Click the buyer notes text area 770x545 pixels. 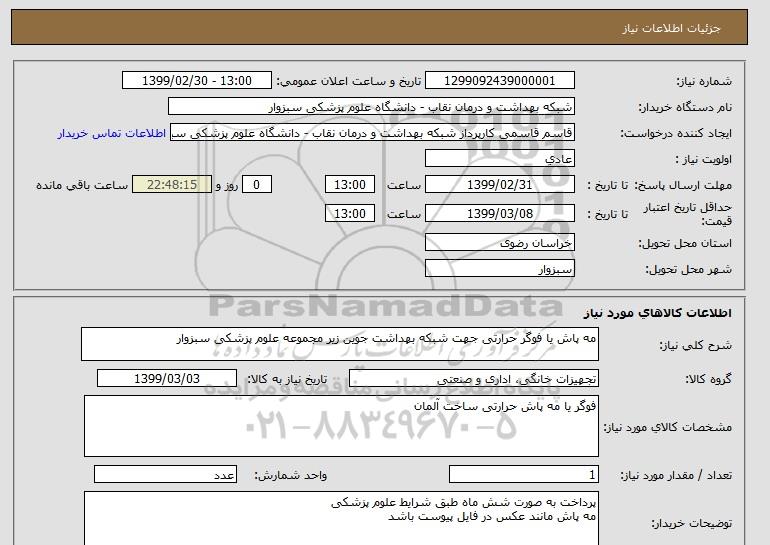coord(341,518)
